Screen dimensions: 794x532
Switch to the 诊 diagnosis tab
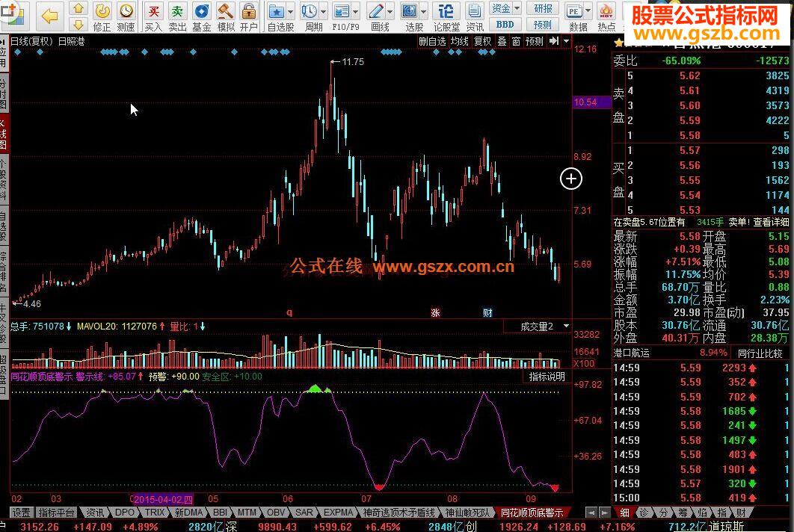(x=644, y=513)
